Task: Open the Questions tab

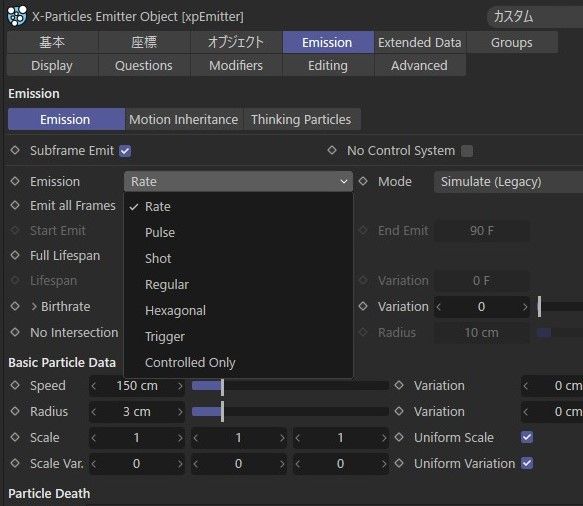Action: click(x=144, y=65)
